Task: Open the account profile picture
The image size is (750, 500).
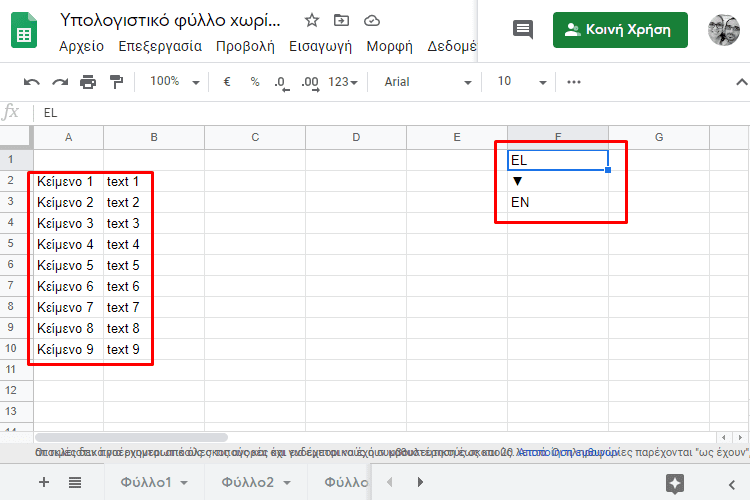Action: tap(724, 30)
